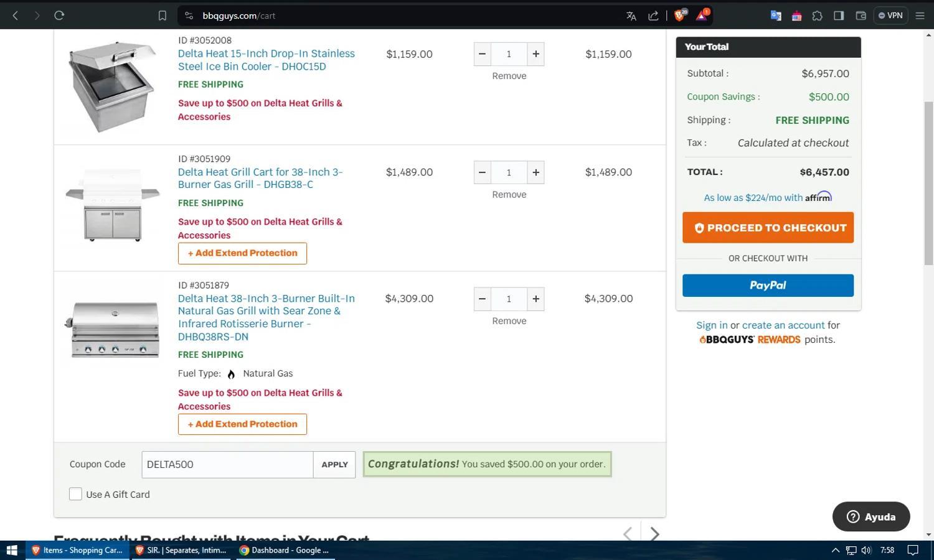Image resolution: width=934 pixels, height=560 pixels.
Task: Go back to the previous page
Action: [x=16, y=16]
